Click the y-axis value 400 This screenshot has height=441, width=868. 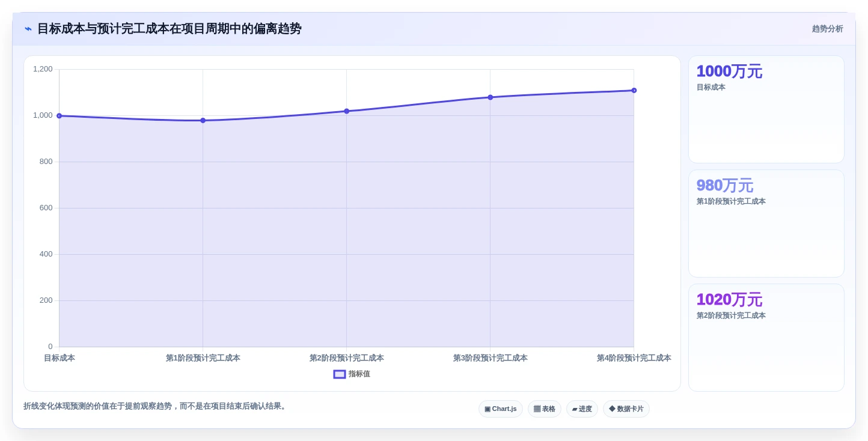46,254
